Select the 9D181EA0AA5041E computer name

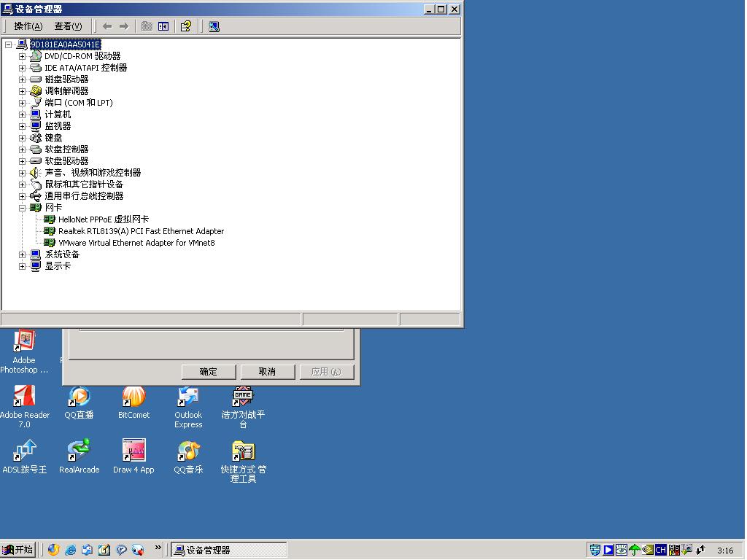[x=65, y=44]
